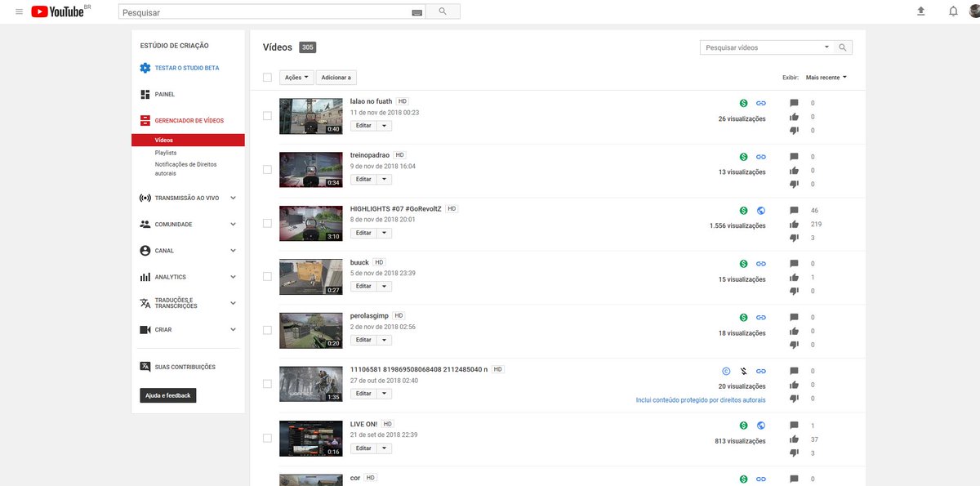
Task: Open the HIGHLIGHTS #07 #GoRevoltZ title link
Action: click(396, 208)
